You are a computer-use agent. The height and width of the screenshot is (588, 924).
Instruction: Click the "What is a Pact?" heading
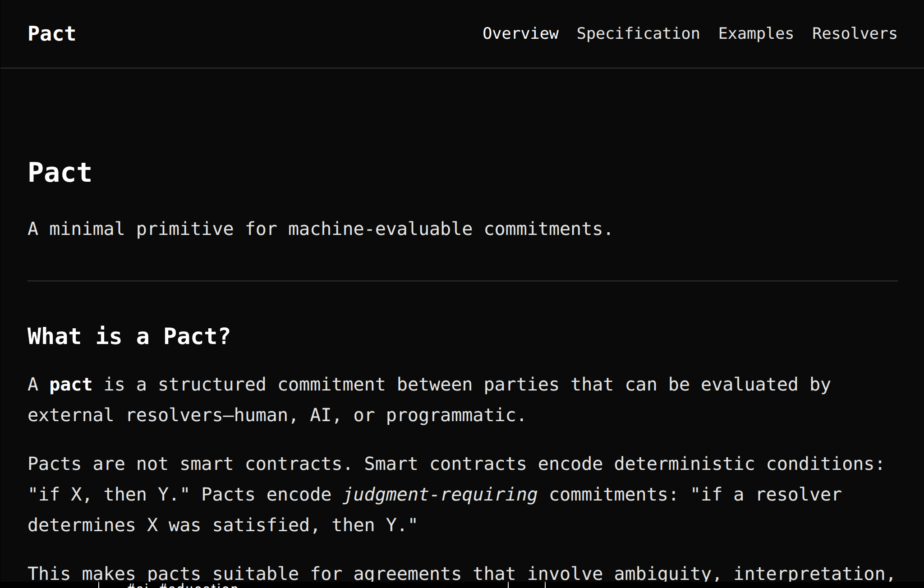[x=129, y=336]
